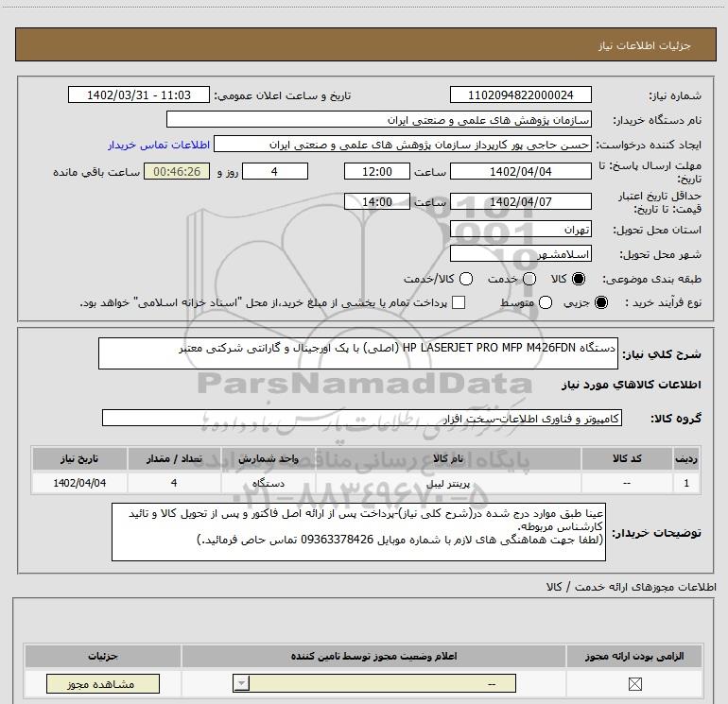Choose the متوسط purchase type radio
The height and width of the screenshot is (704, 728).
pos(546,302)
